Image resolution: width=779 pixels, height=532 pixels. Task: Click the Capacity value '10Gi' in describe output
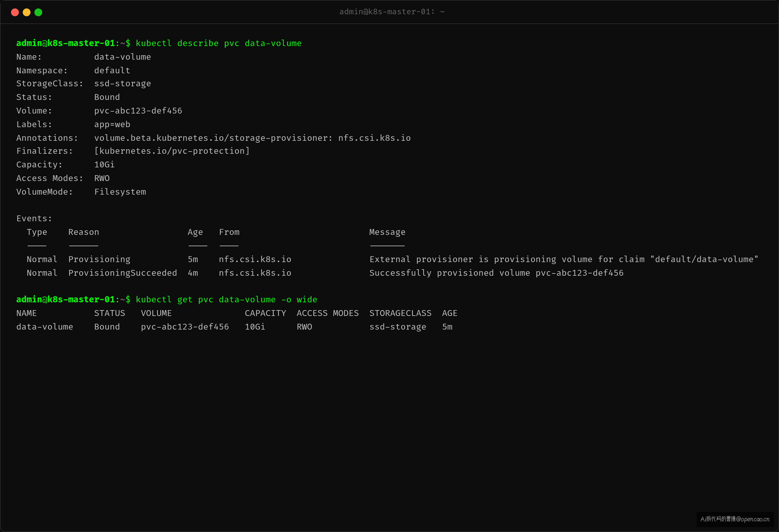tap(104, 164)
